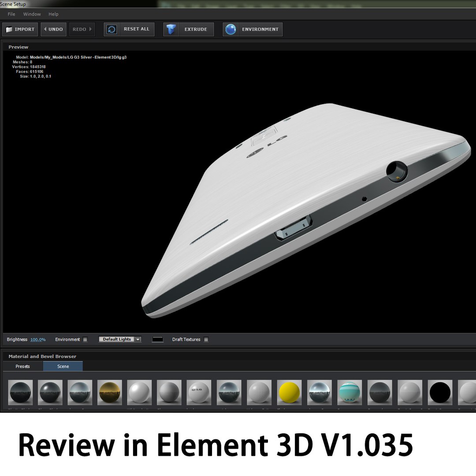Select the yellow sphere material

[x=289, y=392]
